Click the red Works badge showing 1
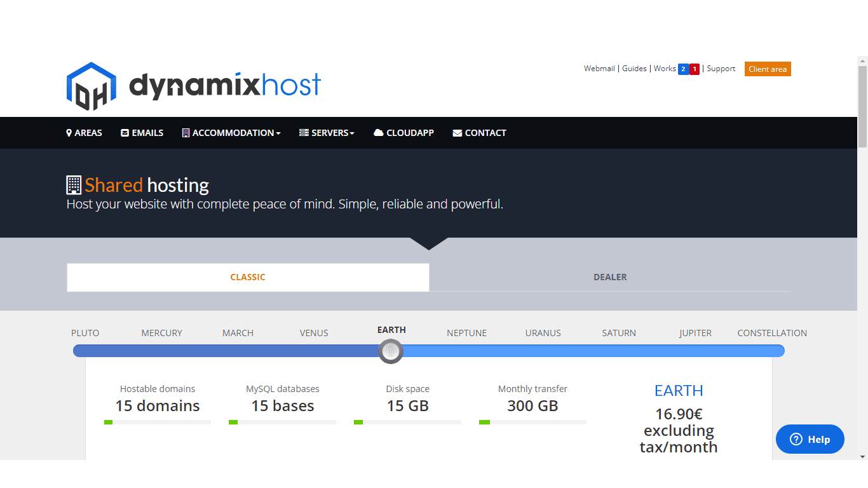This screenshot has width=868, height=488. (x=695, y=69)
